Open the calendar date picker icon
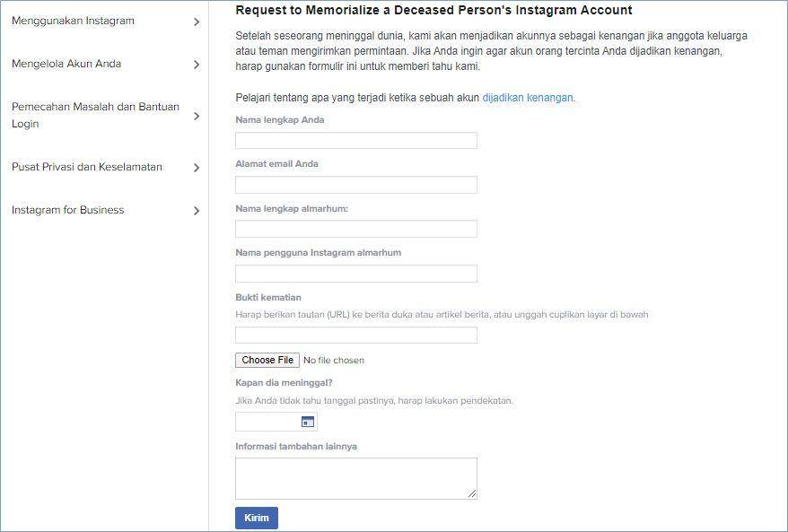This screenshot has height=532, width=788. click(308, 422)
